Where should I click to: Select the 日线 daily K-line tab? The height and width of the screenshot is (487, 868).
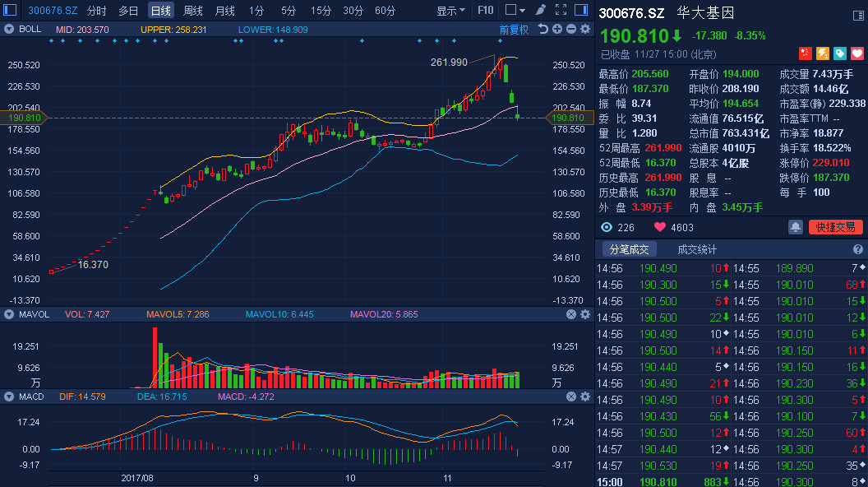[x=161, y=11]
